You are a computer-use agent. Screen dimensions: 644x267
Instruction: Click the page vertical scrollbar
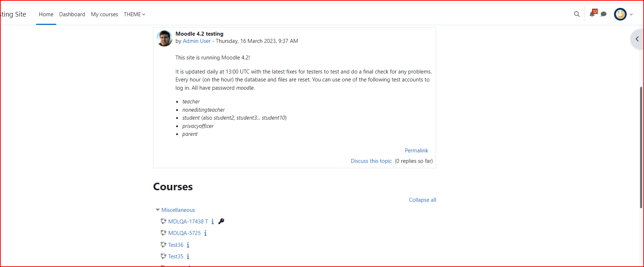click(x=641, y=147)
